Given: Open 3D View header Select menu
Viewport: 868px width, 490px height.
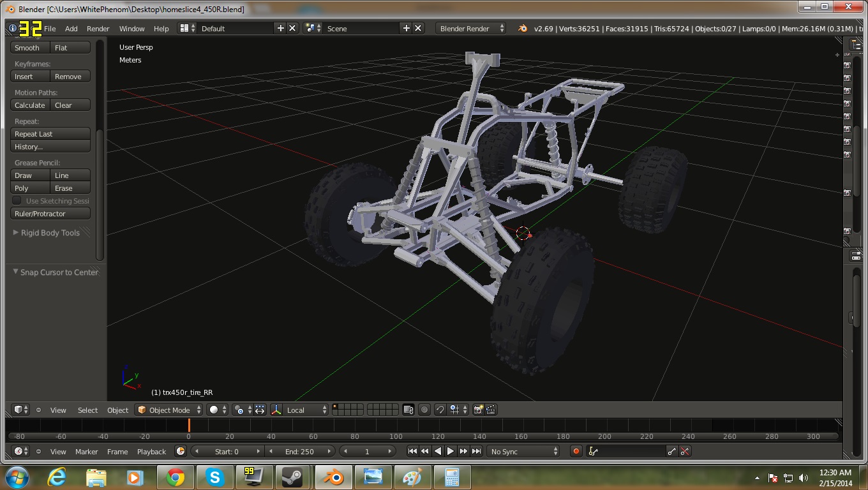Looking at the screenshot, I should click(88, 410).
